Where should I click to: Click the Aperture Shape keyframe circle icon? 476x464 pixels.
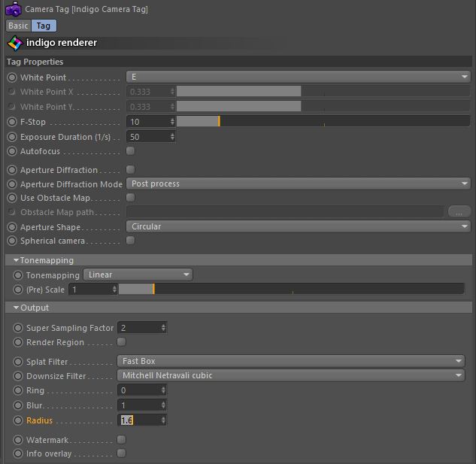point(11,226)
